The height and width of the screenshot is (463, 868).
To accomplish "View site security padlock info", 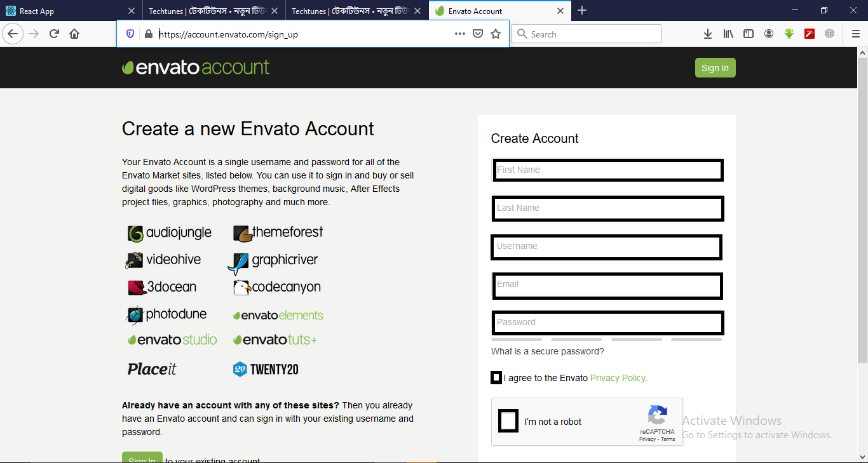I will (x=148, y=34).
